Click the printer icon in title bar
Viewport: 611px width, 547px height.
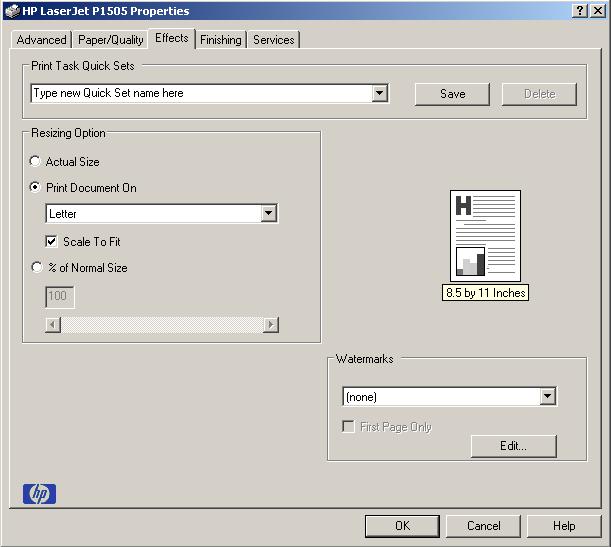12,11
